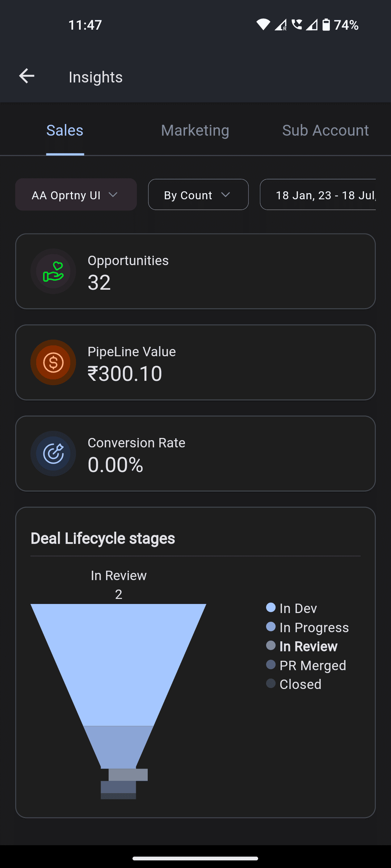
Task: Expand the By Count dropdown
Action: 198,195
